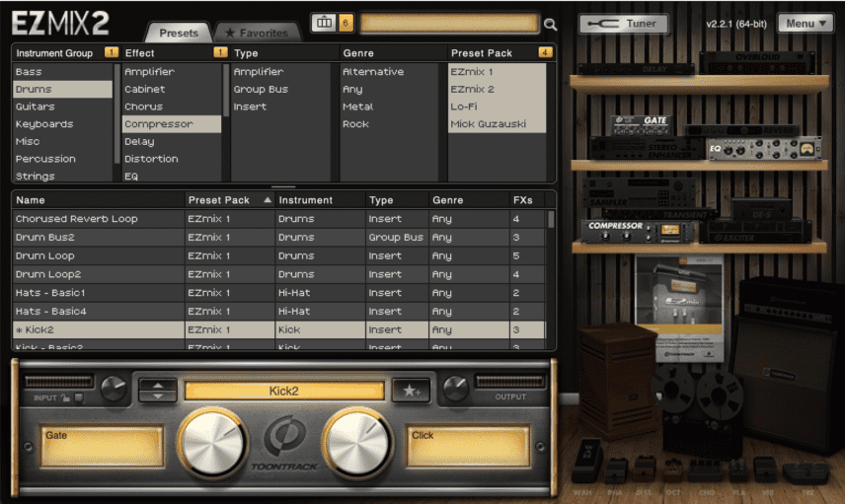Viewport: 845px width, 504px height.
Task: Select Delay in the Effect list
Action: (172, 141)
